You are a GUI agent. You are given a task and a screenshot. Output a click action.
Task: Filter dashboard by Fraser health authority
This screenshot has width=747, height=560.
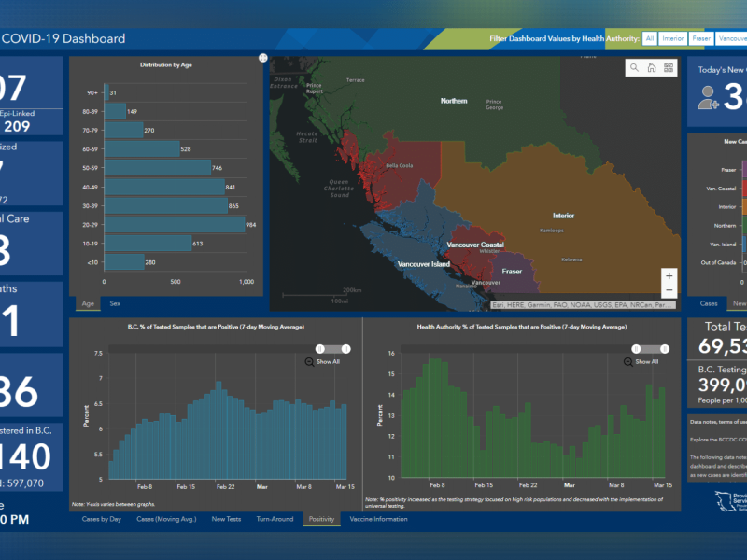point(701,38)
